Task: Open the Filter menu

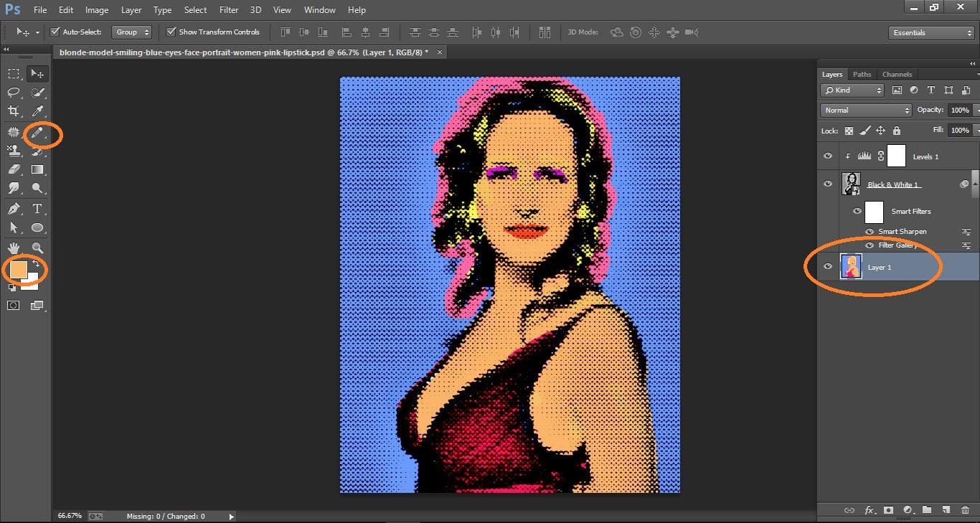Action: [x=229, y=9]
